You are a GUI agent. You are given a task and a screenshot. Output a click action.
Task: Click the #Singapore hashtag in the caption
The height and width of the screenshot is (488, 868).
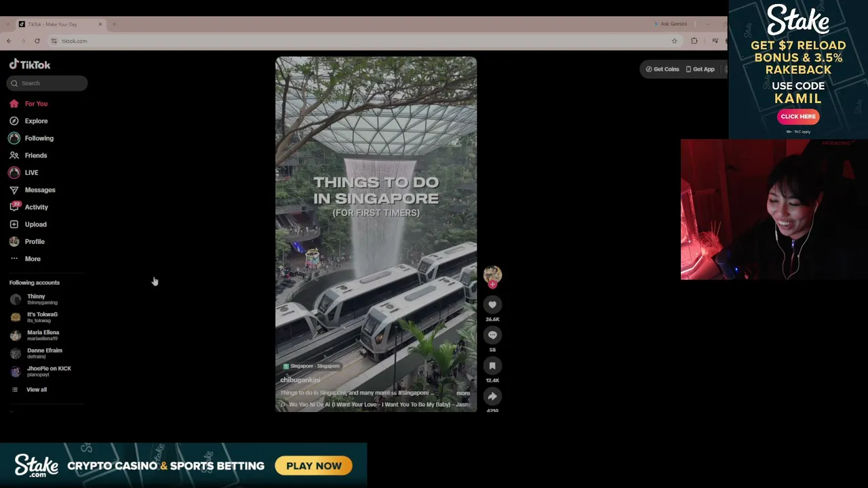(x=412, y=393)
